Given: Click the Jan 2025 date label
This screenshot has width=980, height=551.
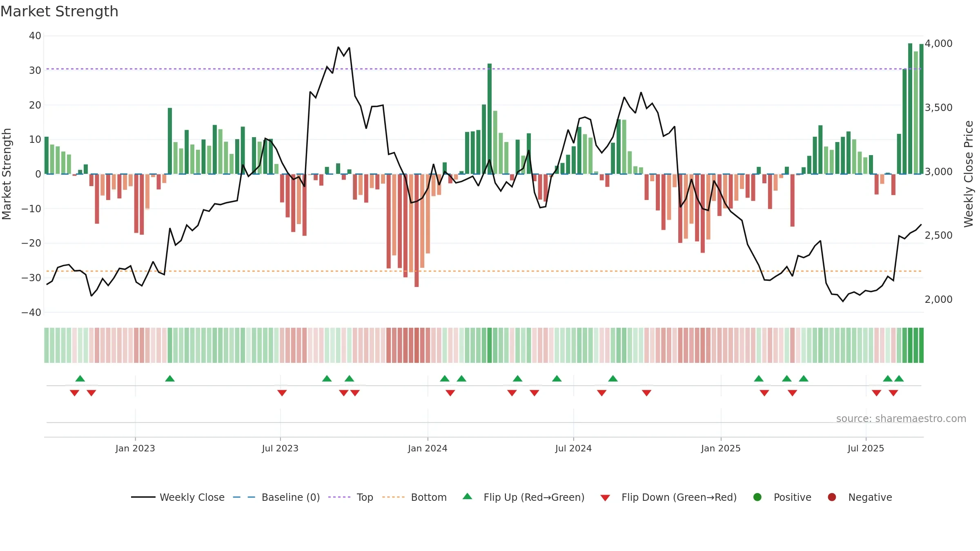Looking at the screenshot, I should (721, 449).
